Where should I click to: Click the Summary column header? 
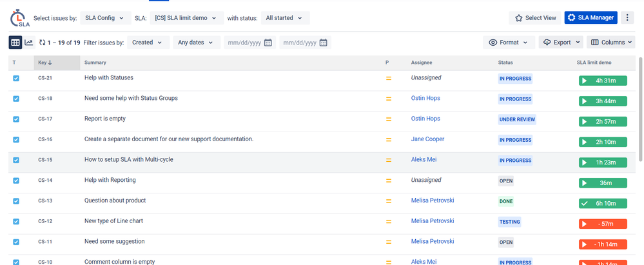coord(95,63)
